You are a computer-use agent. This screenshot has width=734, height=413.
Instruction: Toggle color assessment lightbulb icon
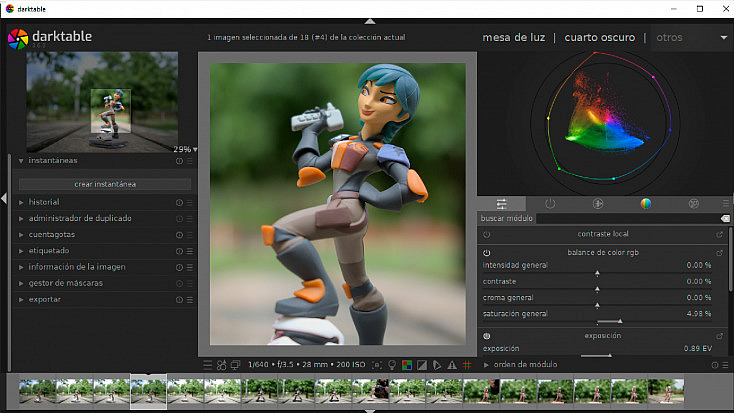coord(392,365)
